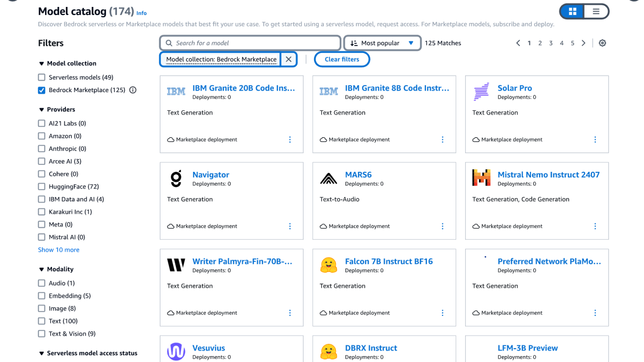Check the Karakuri Inc provider filter
Viewport: 644px width, 362px height.
point(42,212)
